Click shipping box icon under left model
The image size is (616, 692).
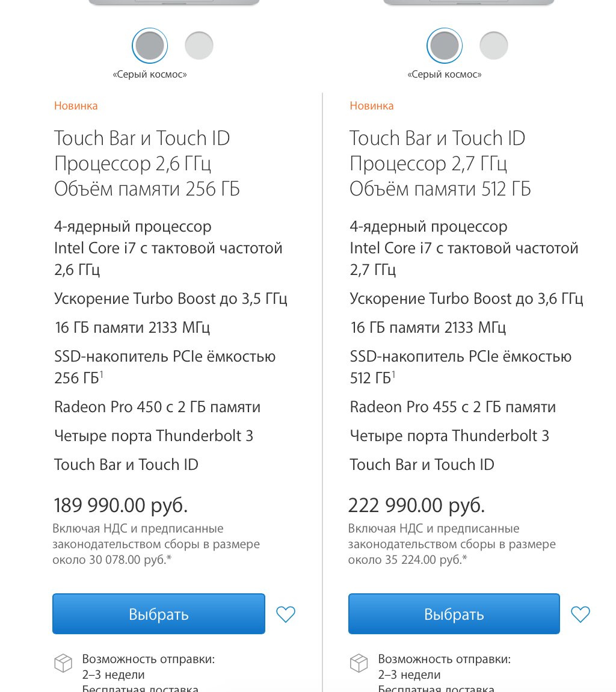pyautogui.click(x=63, y=663)
